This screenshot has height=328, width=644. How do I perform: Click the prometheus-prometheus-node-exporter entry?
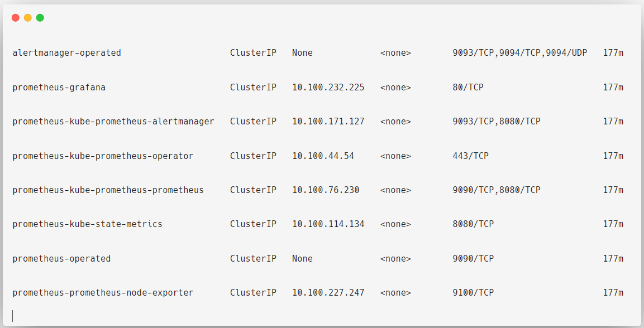[x=103, y=292]
